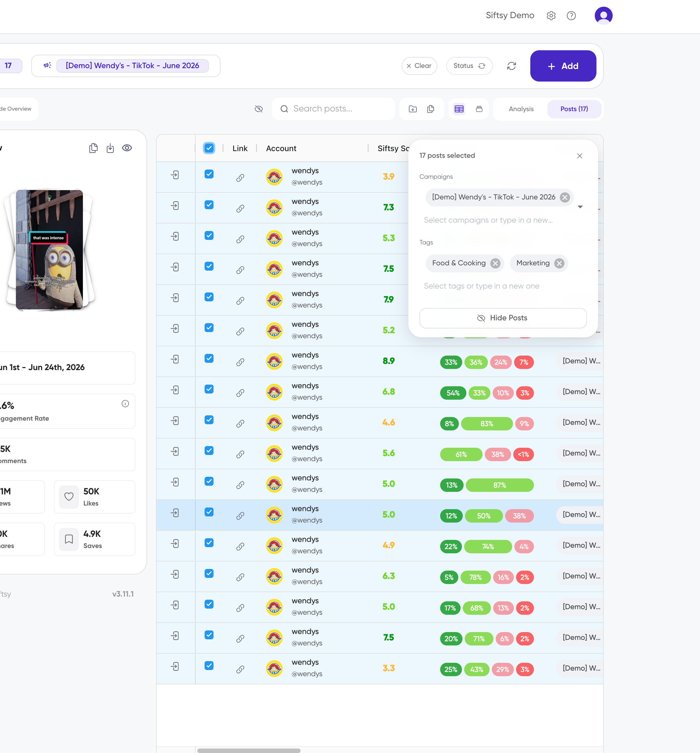Switch to the Analysis tab

(x=521, y=109)
